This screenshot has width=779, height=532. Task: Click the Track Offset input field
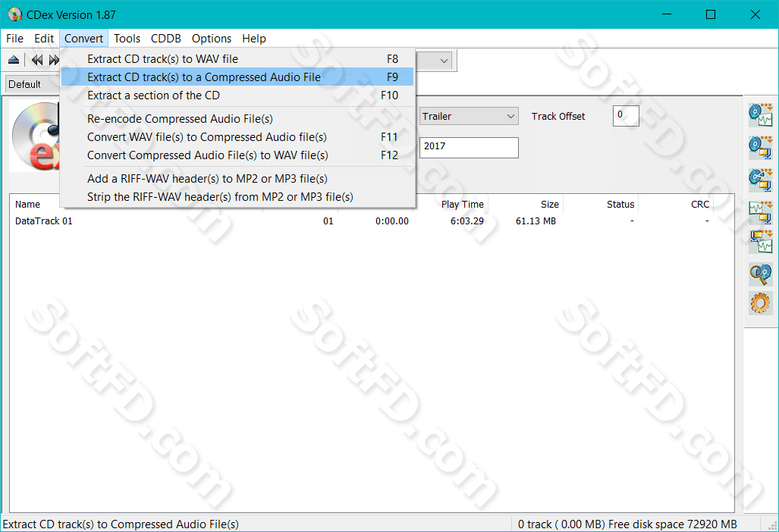[626, 116]
